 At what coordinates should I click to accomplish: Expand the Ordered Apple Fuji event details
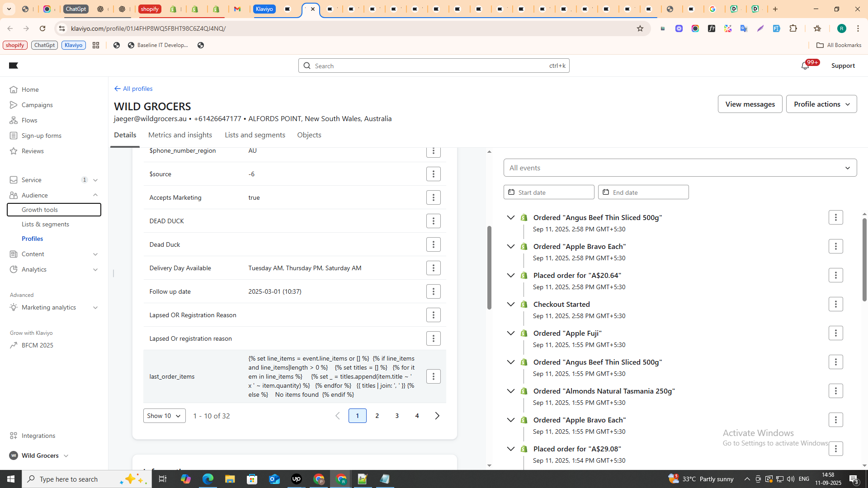tap(511, 333)
